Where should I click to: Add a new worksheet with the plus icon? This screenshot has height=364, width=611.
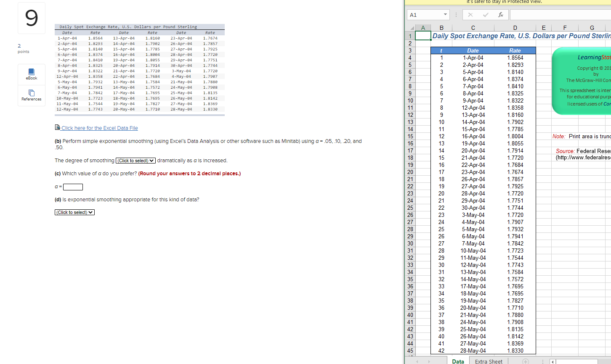tap(525, 361)
